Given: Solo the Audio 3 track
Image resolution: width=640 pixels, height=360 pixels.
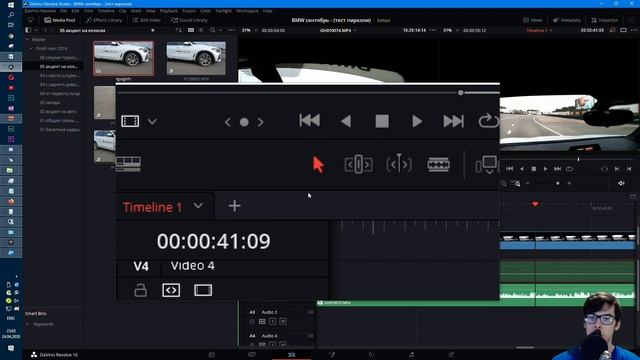Looking at the screenshot, I should [273, 322].
